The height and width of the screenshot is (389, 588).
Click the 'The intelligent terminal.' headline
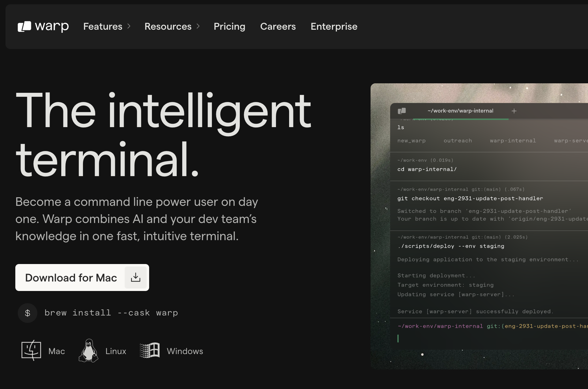tap(164, 134)
